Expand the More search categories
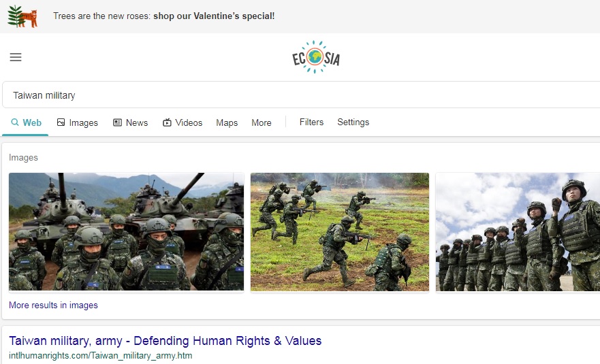600x364 pixels. (x=262, y=122)
